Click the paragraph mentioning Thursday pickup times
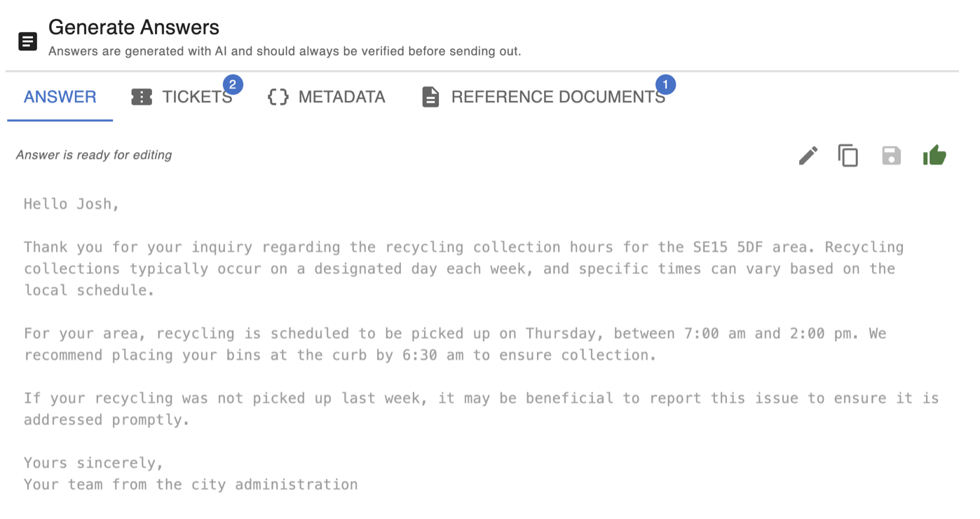Viewport: 980px width, 519px height. pos(455,344)
